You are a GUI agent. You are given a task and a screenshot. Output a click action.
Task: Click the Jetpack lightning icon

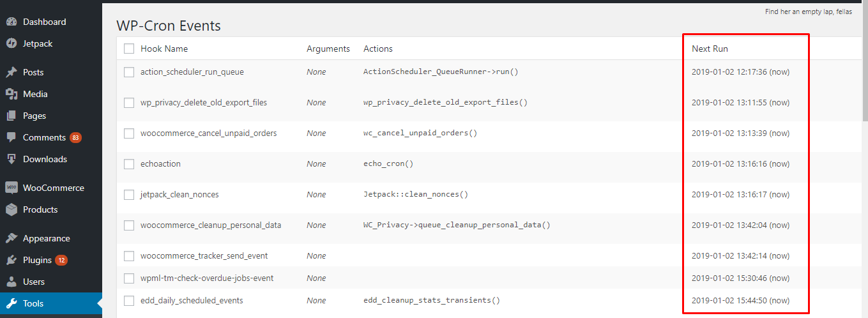tap(11, 43)
